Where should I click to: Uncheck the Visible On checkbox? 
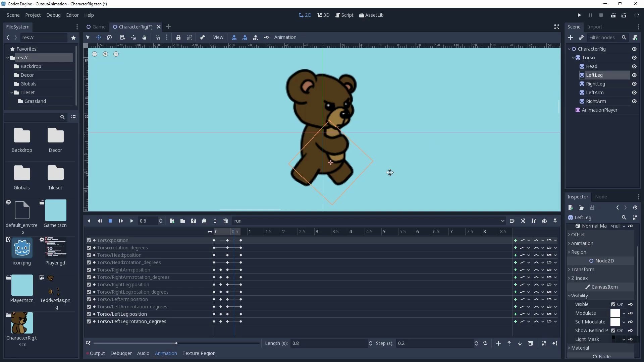(x=613, y=304)
